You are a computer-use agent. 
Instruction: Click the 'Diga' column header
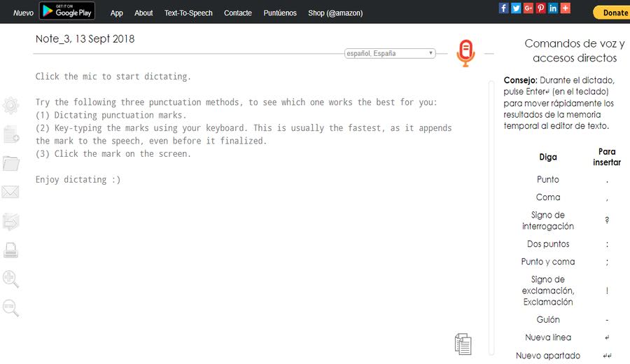[x=548, y=157]
